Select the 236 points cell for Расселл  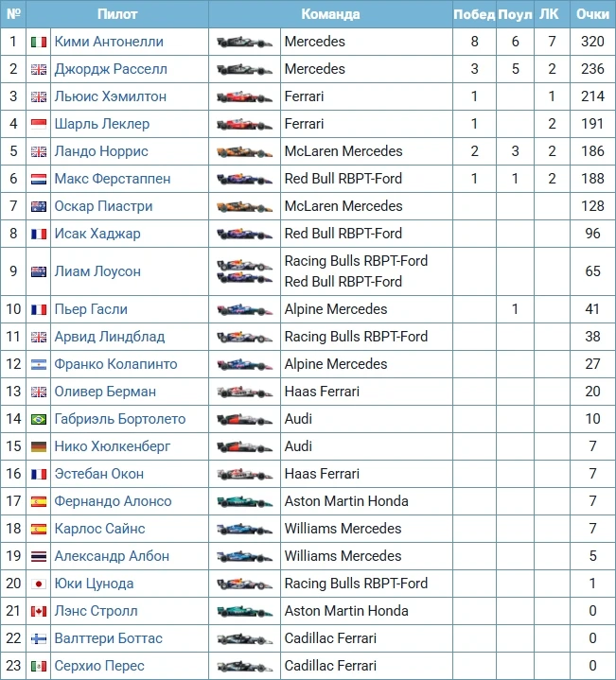[592, 69]
